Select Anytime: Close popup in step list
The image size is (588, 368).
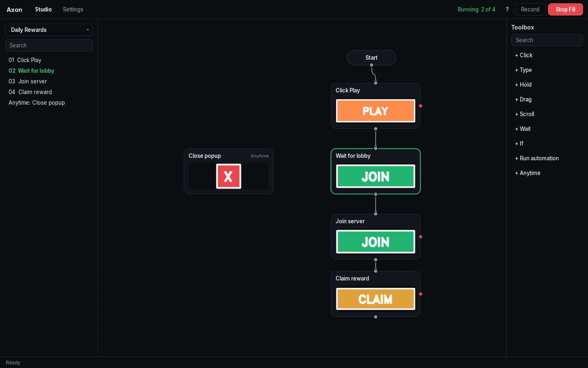click(49, 103)
